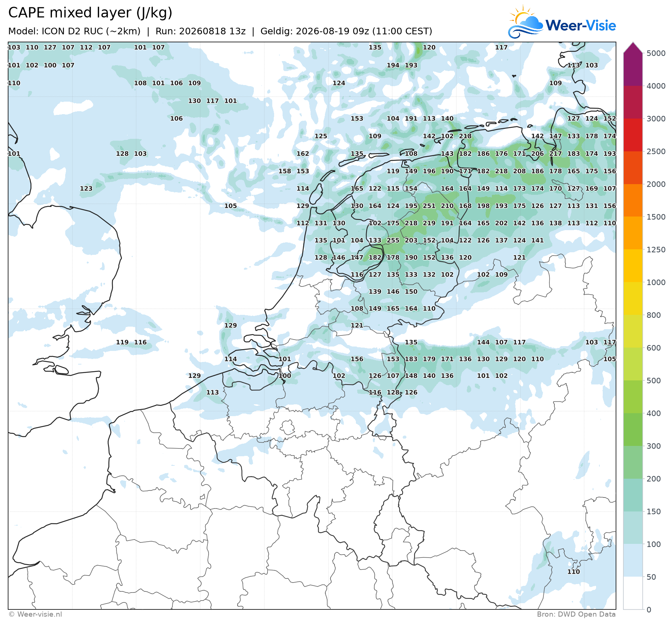672x619 pixels.
Task: Click the 255 CAPE value on the map
Action: pos(393,240)
